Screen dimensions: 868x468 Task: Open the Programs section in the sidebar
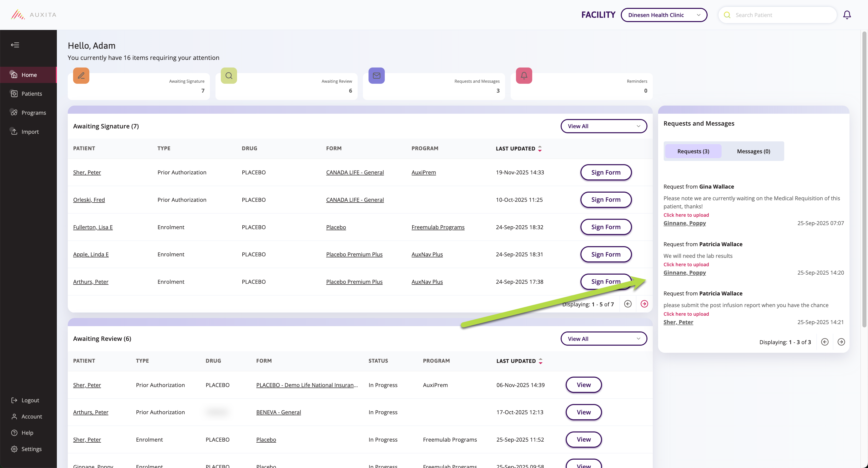tap(33, 112)
